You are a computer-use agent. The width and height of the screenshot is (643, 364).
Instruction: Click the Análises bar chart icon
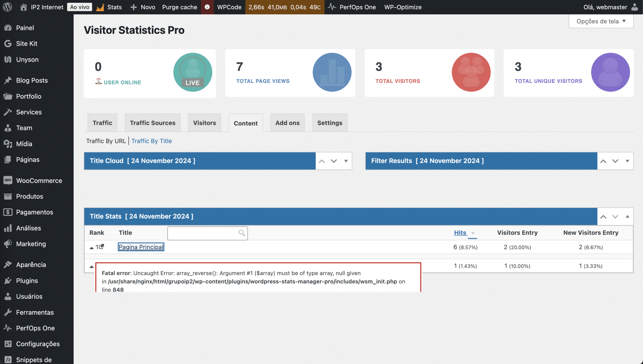tap(8, 228)
